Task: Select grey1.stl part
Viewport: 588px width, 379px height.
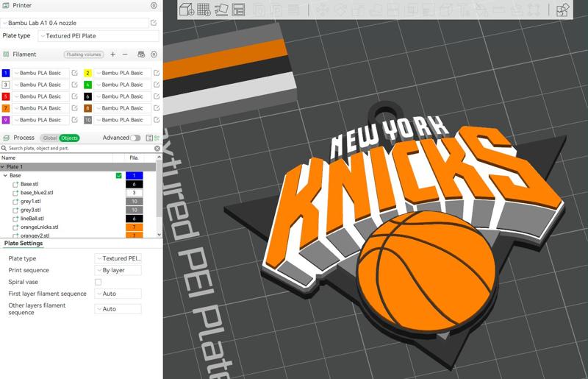Action: point(30,202)
